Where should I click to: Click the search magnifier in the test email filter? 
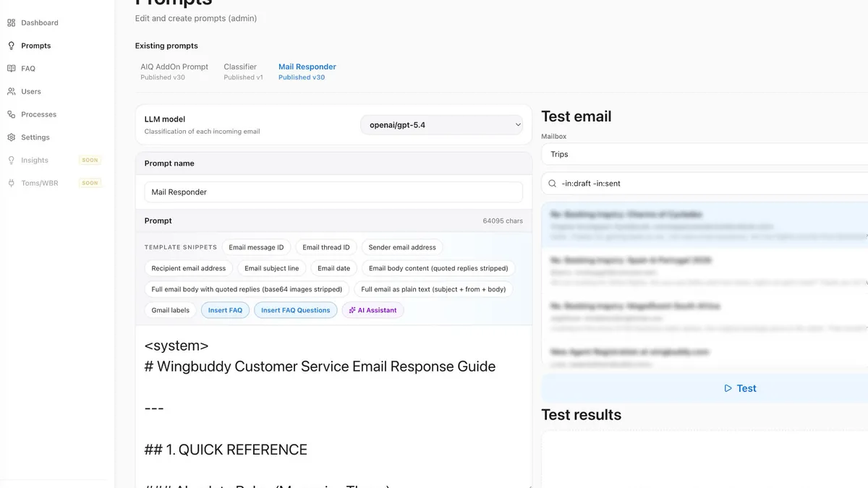pyautogui.click(x=551, y=183)
